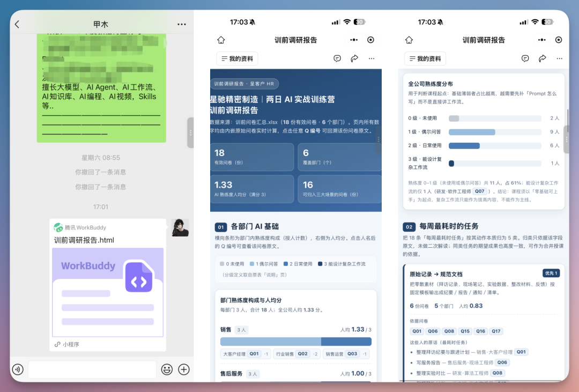
Task: Open toolbar ellipsis beside share on 星驰精密制造 screen
Action: coord(372,58)
